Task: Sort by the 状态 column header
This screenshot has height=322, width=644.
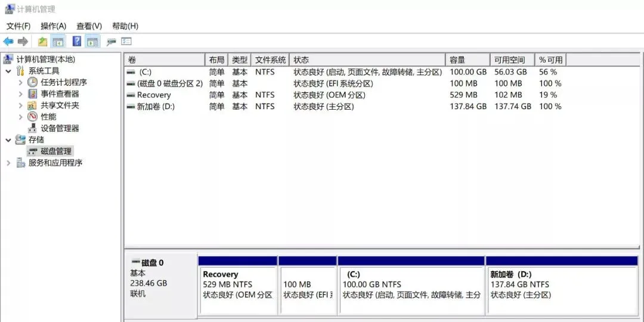Action: tap(367, 60)
